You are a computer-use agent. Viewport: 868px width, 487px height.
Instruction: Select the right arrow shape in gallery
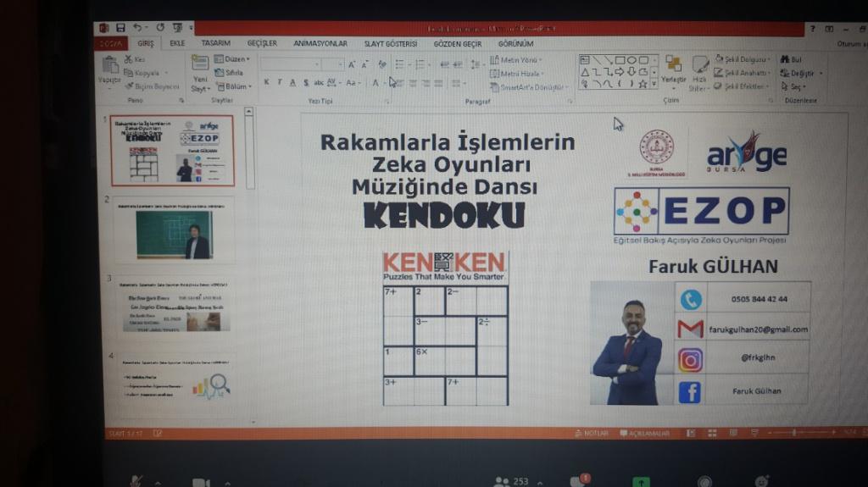[620, 72]
